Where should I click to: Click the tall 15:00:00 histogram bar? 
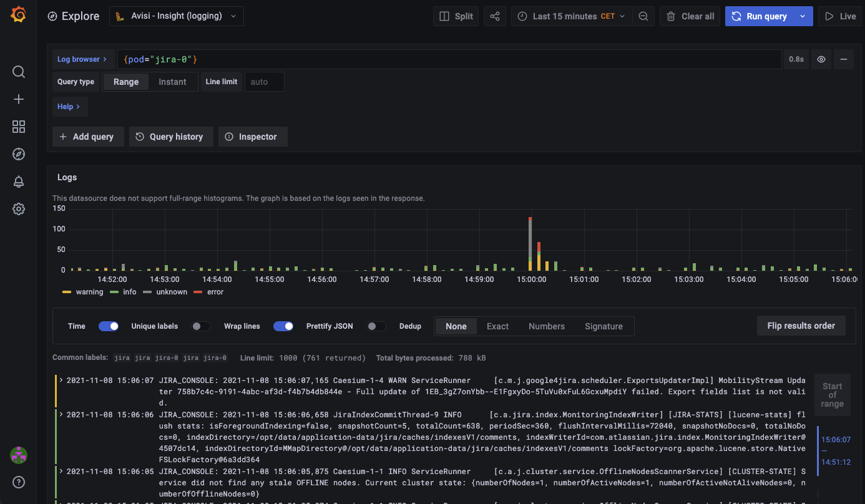click(530, 244)
